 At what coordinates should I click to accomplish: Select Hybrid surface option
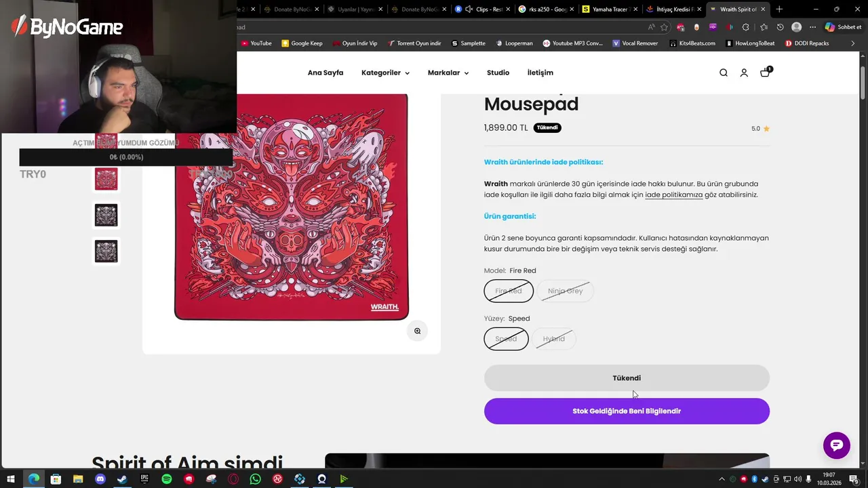pyautogui.click(x=553, y=339)
